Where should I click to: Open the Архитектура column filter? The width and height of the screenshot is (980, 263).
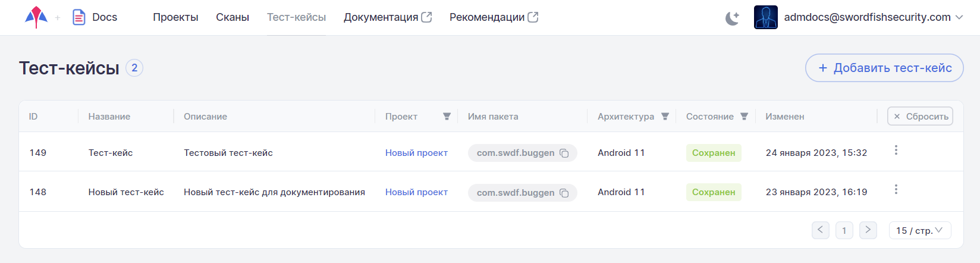tap(665, 117)
